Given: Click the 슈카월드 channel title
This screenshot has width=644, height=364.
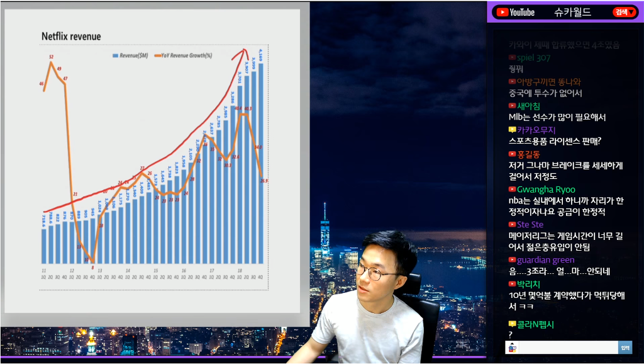Looking at the screenshot, I should click(x=572, y=13).
